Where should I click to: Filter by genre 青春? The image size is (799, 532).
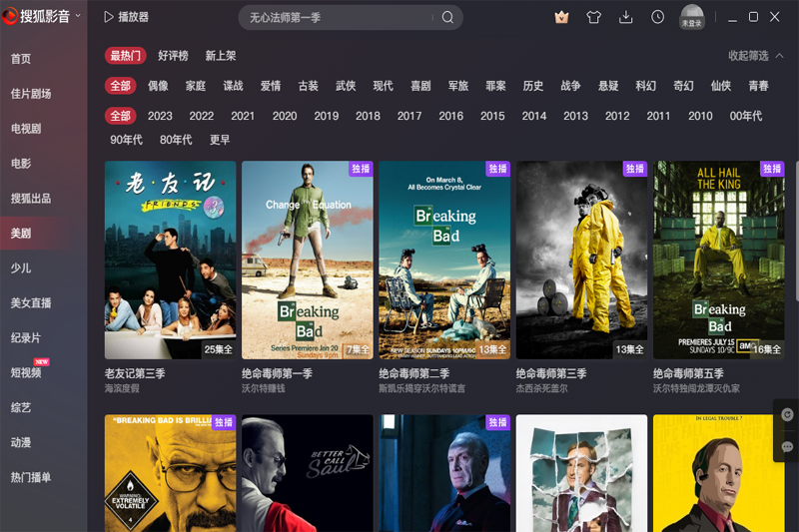(x=758, y=86)
